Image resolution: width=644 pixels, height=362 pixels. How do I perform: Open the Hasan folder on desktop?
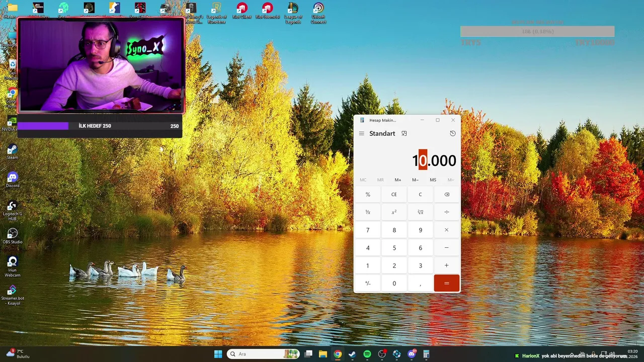click(12, 11)
